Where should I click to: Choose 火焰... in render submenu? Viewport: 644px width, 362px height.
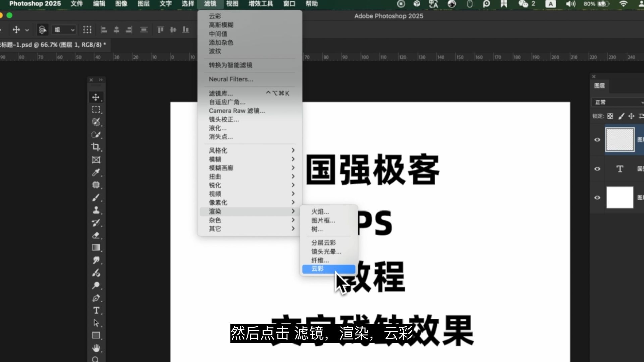(329, 212)
